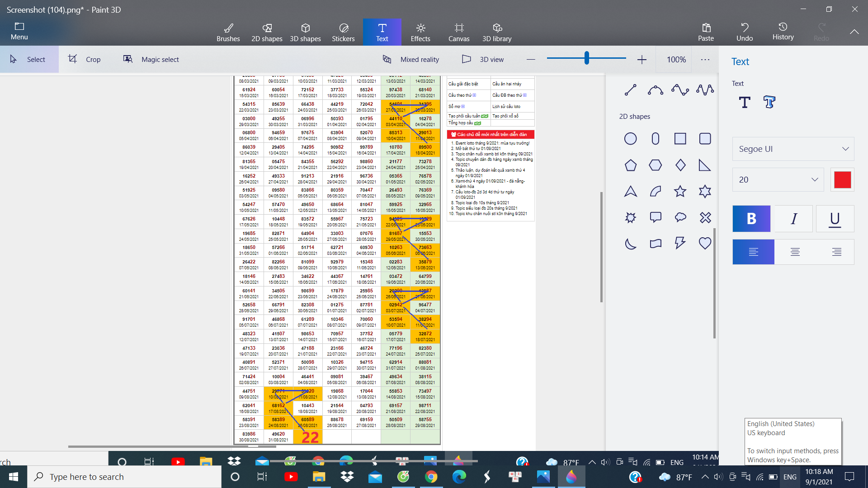The height and width of the screenshot is (488, 868).
Task: Open the more options ellipsis menu
Action: [x=705, y=59]
